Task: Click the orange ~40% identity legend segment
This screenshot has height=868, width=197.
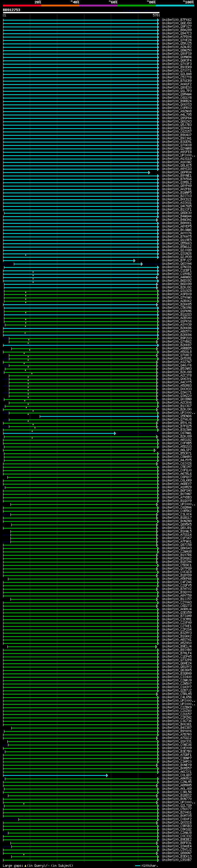Action: 60,6
